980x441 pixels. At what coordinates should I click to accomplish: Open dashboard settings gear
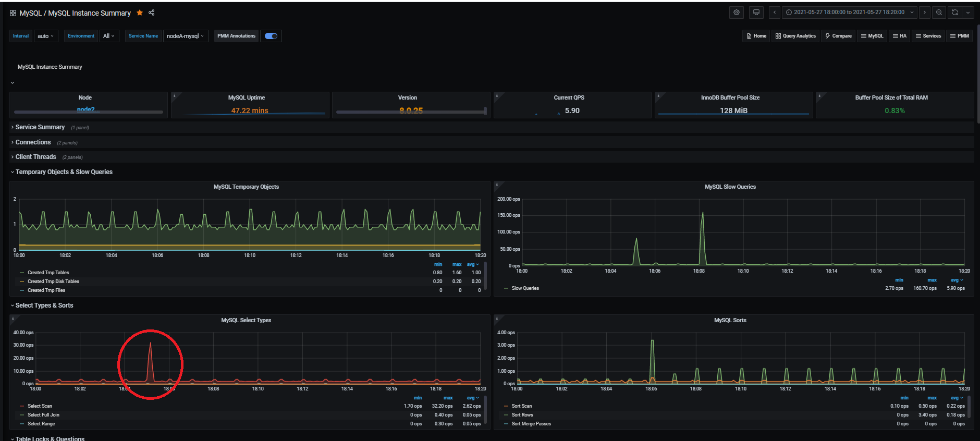click(737, 13)
